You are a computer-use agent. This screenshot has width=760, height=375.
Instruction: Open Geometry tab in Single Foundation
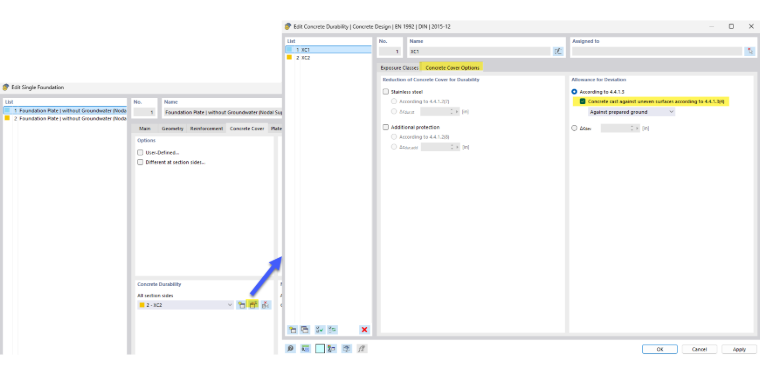click(173, 129)
